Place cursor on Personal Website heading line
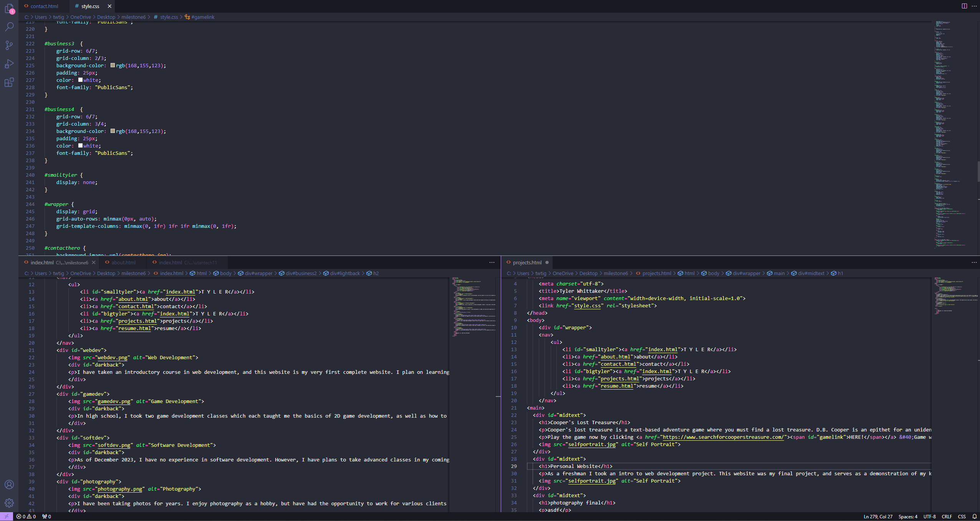 [x=575, y=466]
